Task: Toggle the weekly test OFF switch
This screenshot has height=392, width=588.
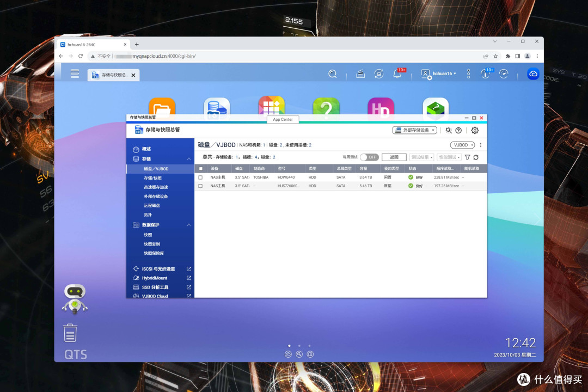Action: (369, 157)
